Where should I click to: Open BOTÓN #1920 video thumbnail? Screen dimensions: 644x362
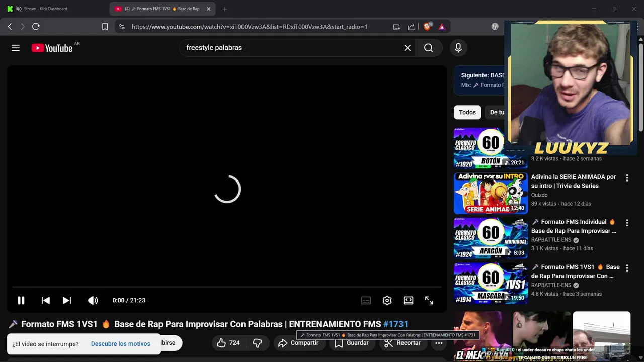tap(491, 148)
